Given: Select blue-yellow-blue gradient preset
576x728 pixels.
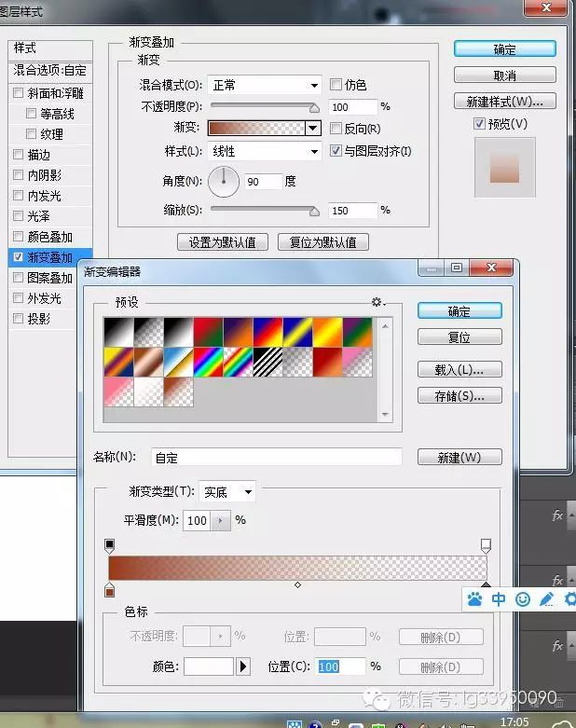Looking at the screenshot, I should point(297,332).
